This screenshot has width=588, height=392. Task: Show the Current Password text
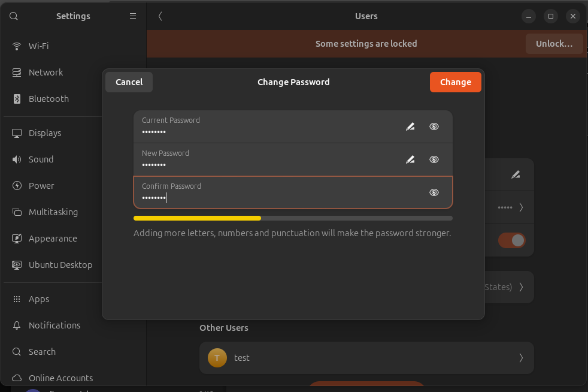pos(434,127)
